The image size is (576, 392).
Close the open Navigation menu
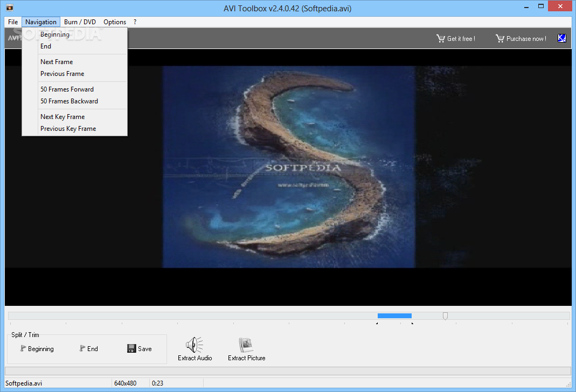point(41,22)
